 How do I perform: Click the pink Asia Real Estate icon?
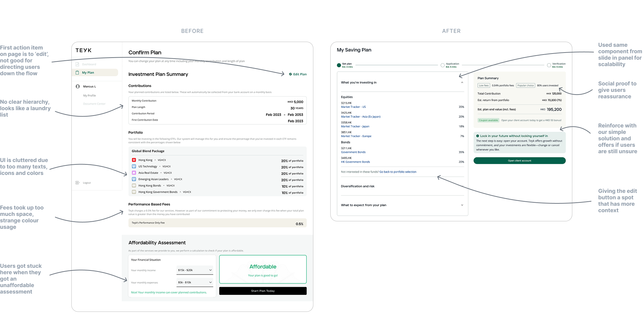134,173
